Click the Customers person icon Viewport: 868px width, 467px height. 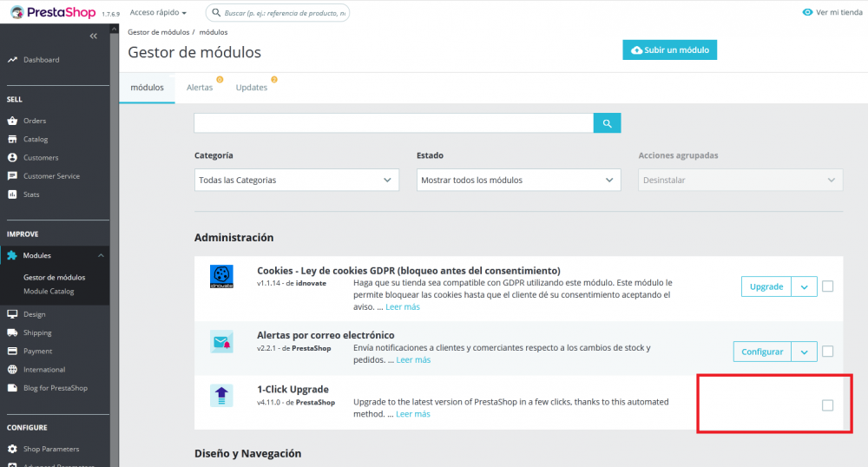12,158
